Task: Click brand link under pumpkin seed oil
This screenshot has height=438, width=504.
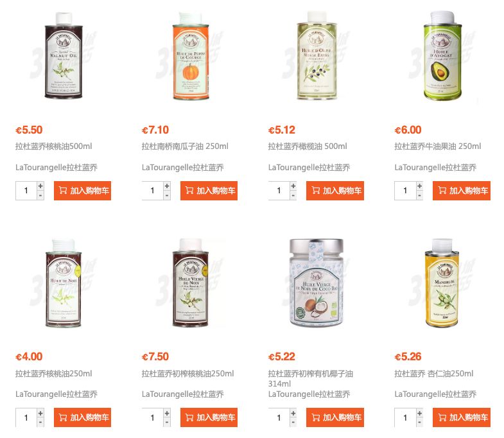Action: pyautogui.click(x=182, y=168)
